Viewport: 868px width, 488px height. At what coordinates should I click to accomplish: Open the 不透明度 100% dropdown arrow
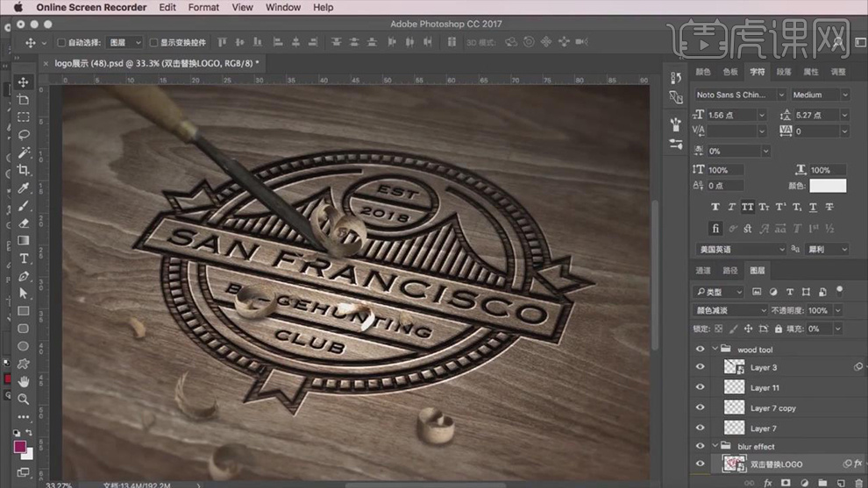(837, 310)
